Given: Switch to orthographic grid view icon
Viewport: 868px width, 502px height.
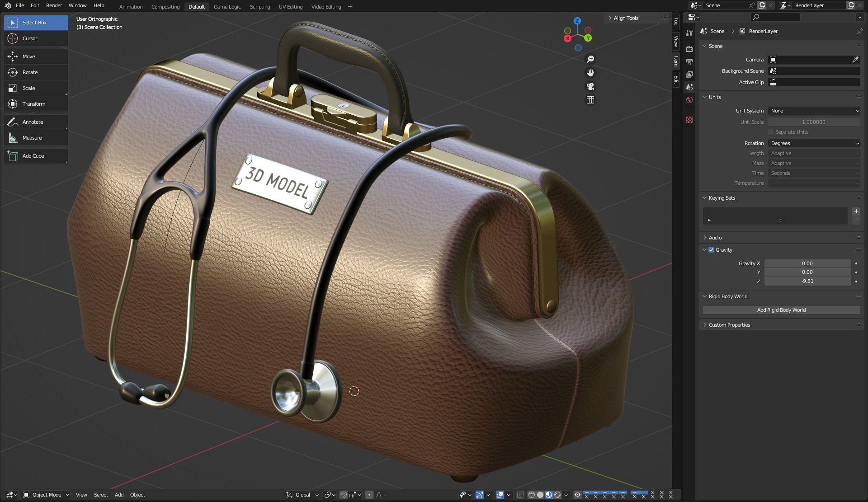Looking at the screenshot, I should click(x=590, y=100).
